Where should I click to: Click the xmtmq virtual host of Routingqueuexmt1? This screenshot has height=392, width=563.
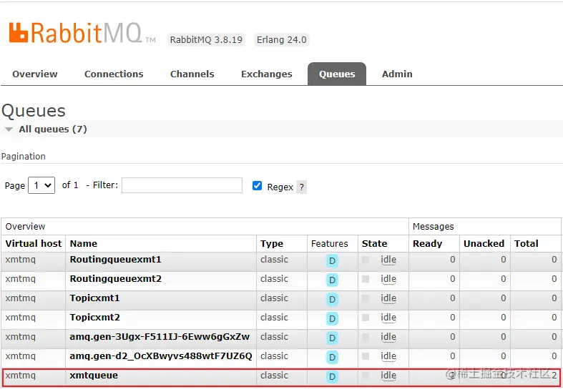point(21,260)
